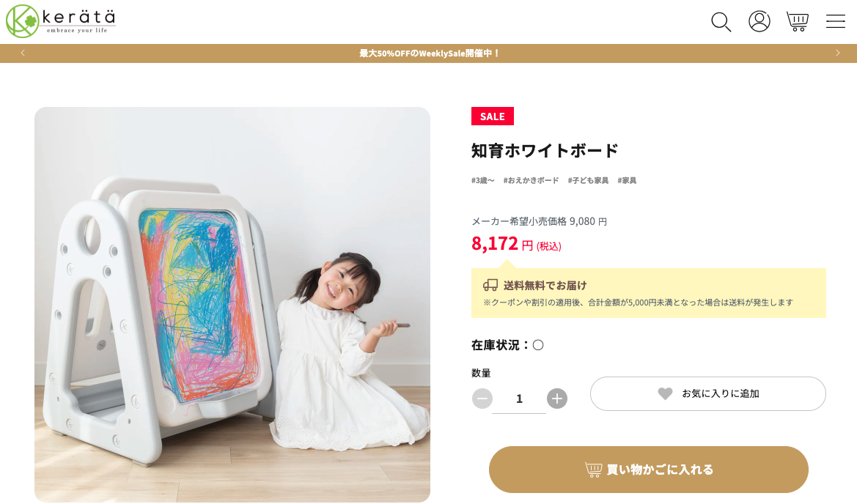This screenshot has height=504, width=857.
Task: Show previous banner with left arrow
Action: pyautogui.click(x=23, y=53)
